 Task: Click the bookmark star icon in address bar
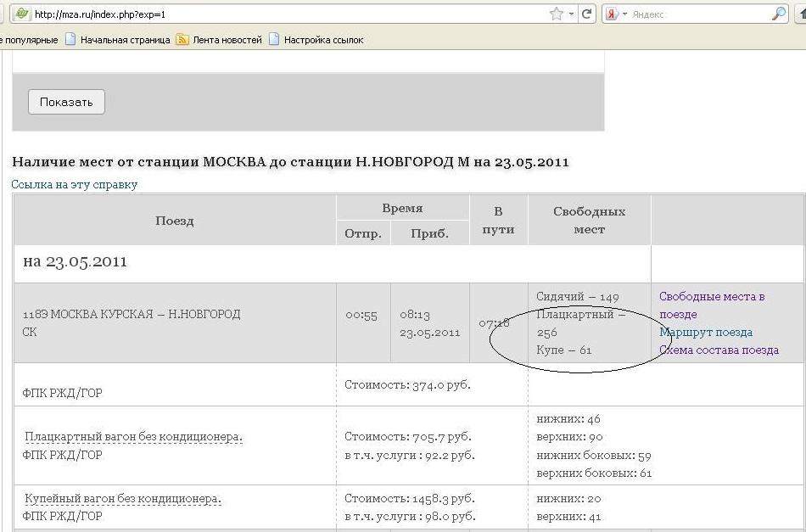(x=556, y=14)
